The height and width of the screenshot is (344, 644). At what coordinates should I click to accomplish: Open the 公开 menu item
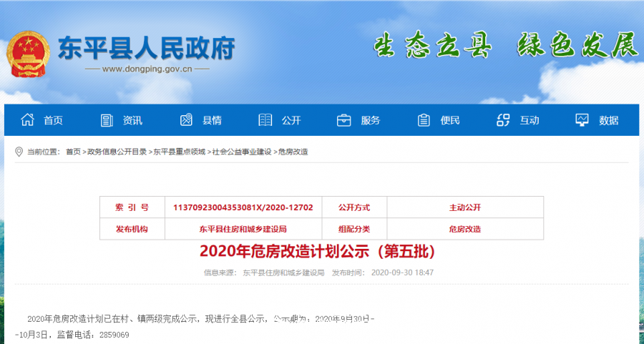pyautogui.click(x=291, y=120)
